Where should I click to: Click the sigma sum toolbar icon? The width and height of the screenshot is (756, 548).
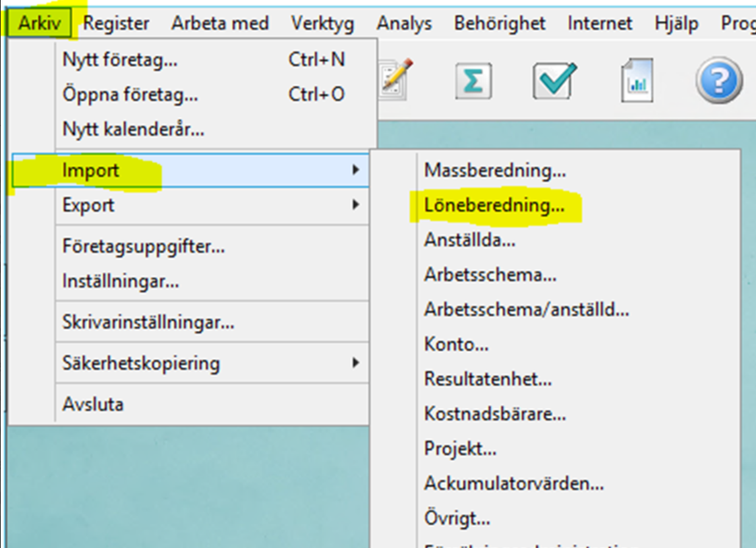473,81
